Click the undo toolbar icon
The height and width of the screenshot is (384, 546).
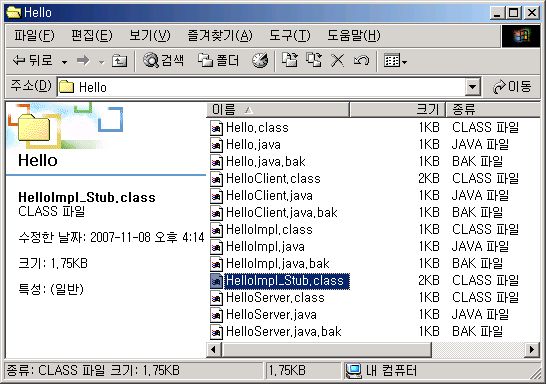[361, 61]
